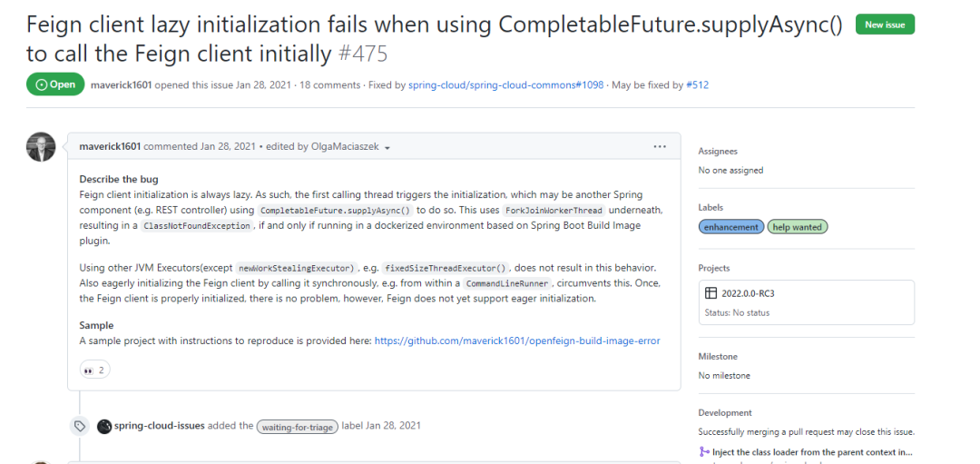Open the openfeign-build-image-error sample repository link

517,341
